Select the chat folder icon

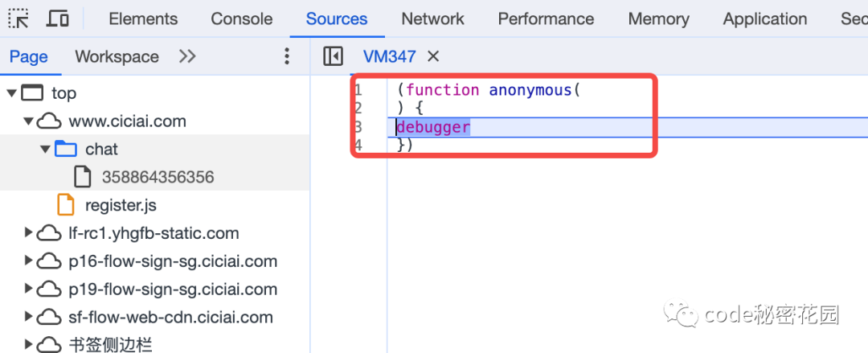pyautogui.click(x=66, y=149)
